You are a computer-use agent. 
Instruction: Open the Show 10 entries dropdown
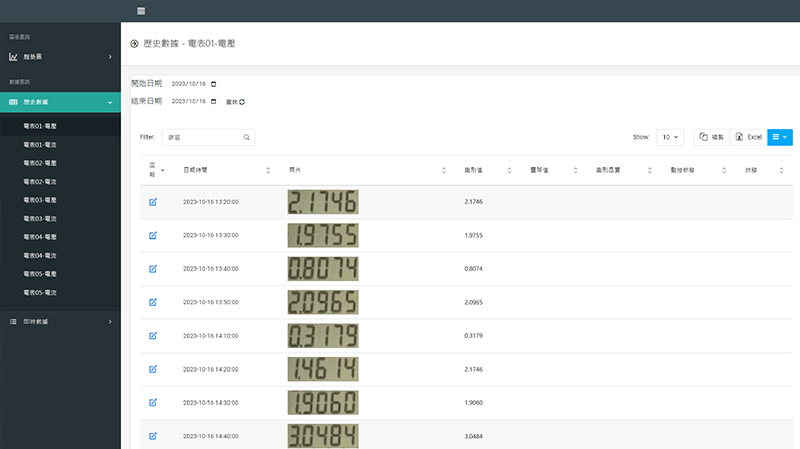coord(670,137)
